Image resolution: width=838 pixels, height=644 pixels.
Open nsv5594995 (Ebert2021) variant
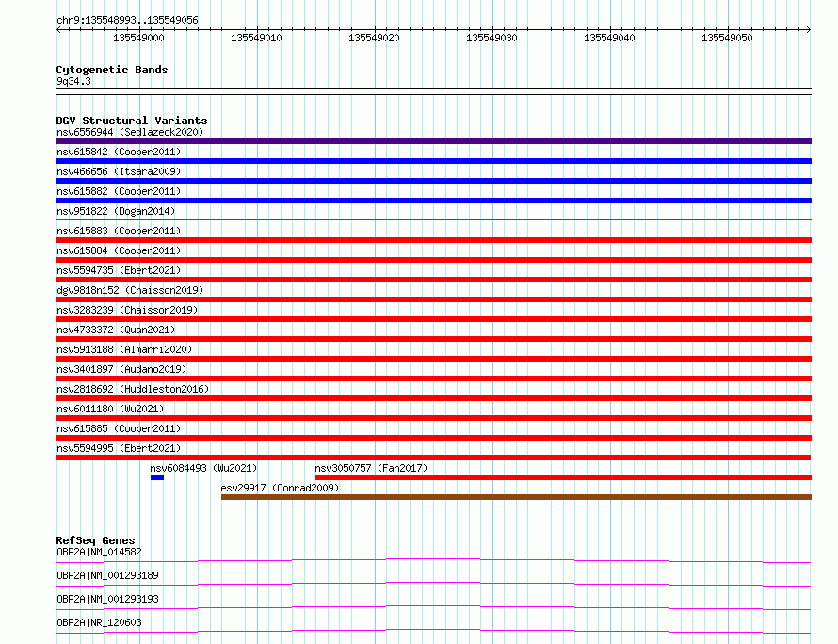(x=119, y=448)
